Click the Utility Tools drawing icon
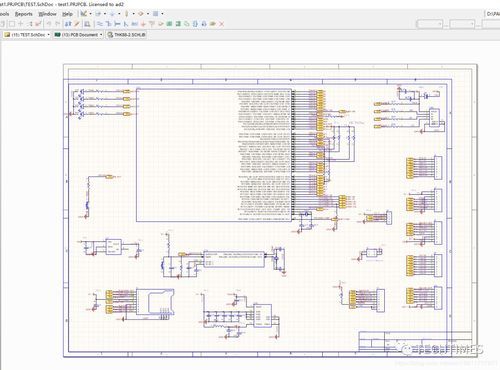 pyautogui.click(x=84, y=14)
